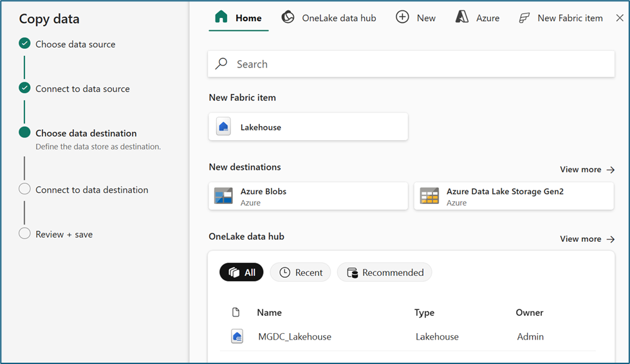The width and height of the screenshot is (630, 364).
Task: Select the Recent filter pill
Action: (x=301, y=273)
